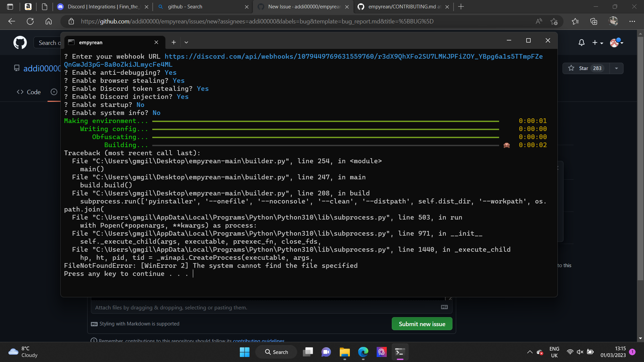Click the GitHub Octocat home logo

[20, 43]
